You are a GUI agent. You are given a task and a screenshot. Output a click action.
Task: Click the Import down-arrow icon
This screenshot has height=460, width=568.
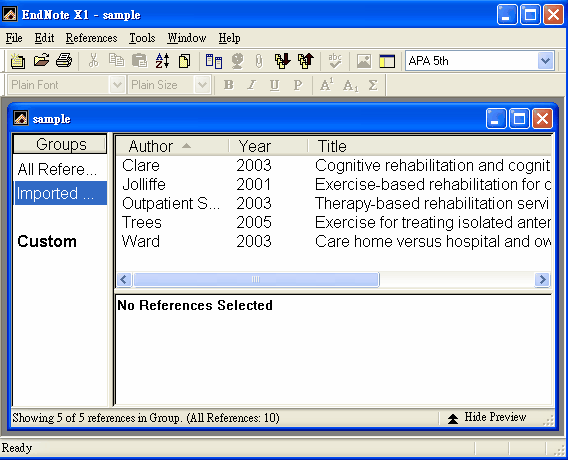(x=283, y=61)
